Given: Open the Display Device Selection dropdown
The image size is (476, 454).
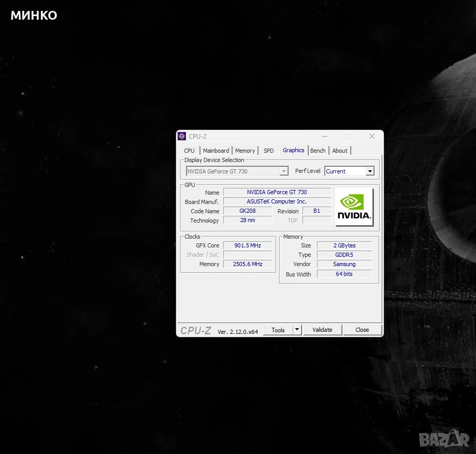Looking at the screenshot, I should click(237, 171).
